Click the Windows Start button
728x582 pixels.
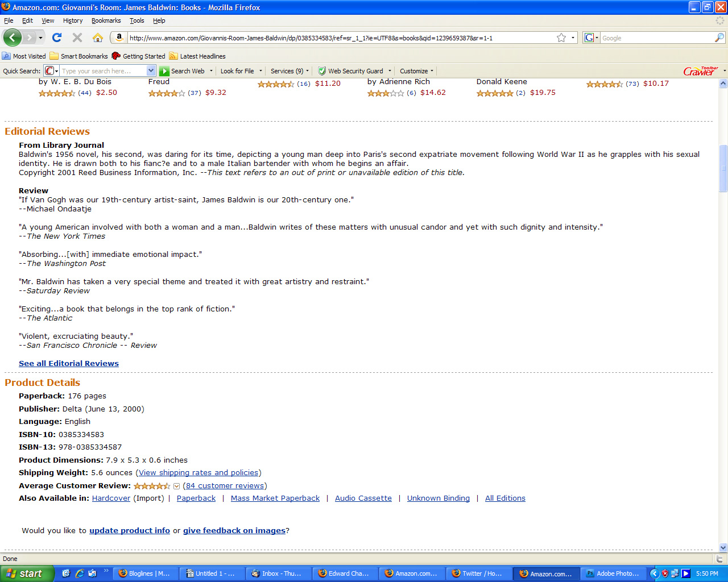tap(27, 573)
